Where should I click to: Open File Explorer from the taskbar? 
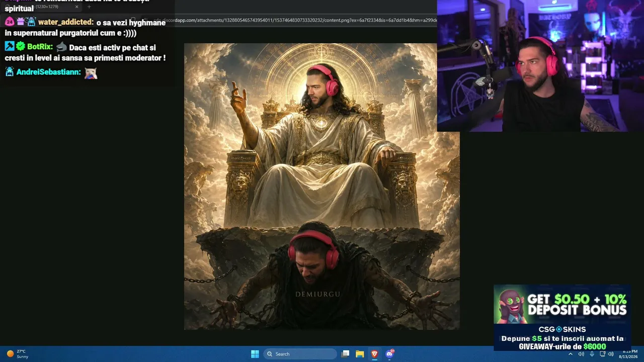coord(360,354)
